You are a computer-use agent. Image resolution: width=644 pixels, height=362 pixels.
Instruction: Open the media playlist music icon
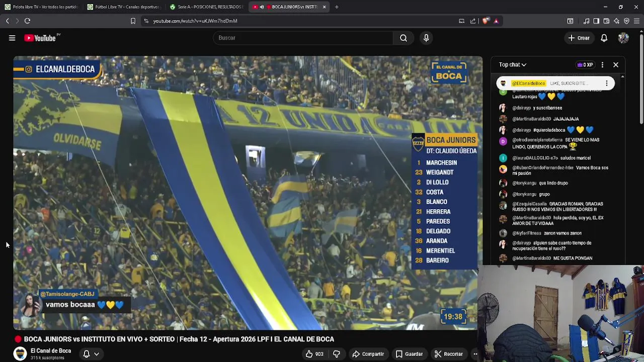pos(586,21)
